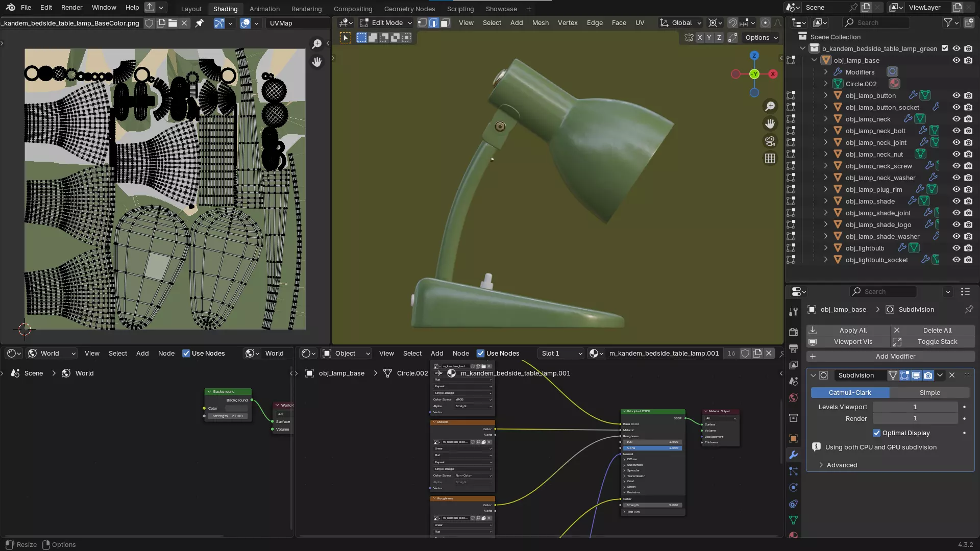The width and height of the screenshot is (980, 551).
Task: Click the face select mode icon
Action: pyautogui.click(x=445, y=23)
